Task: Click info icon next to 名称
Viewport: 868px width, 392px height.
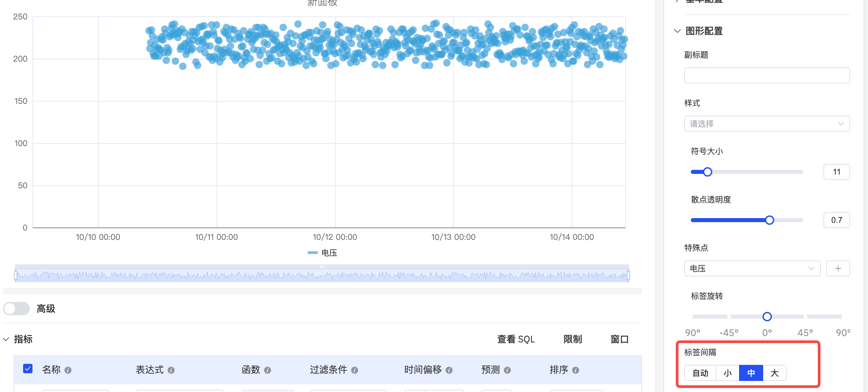Action: click(x=68, y=370)
